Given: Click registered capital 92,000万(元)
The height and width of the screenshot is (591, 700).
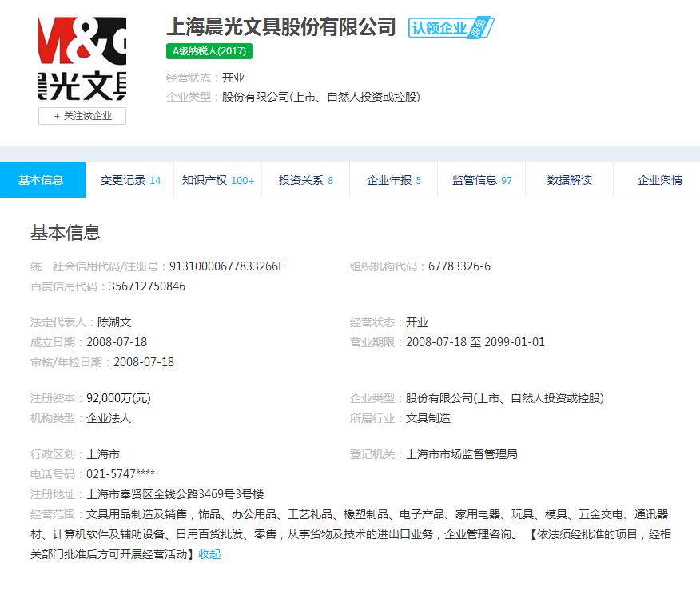Looking at the screenshot, I should (118, 398).
